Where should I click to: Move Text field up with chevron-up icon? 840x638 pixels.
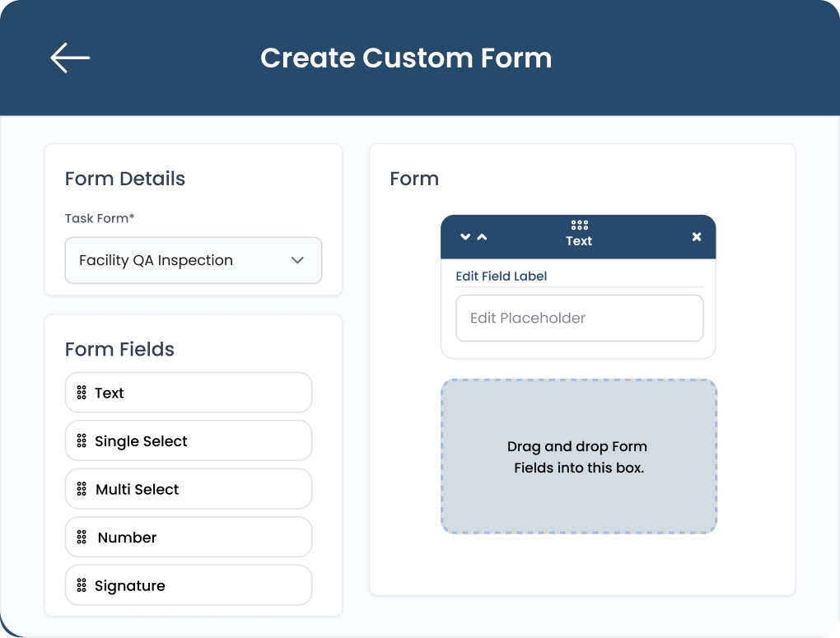(x=482, y=236)
